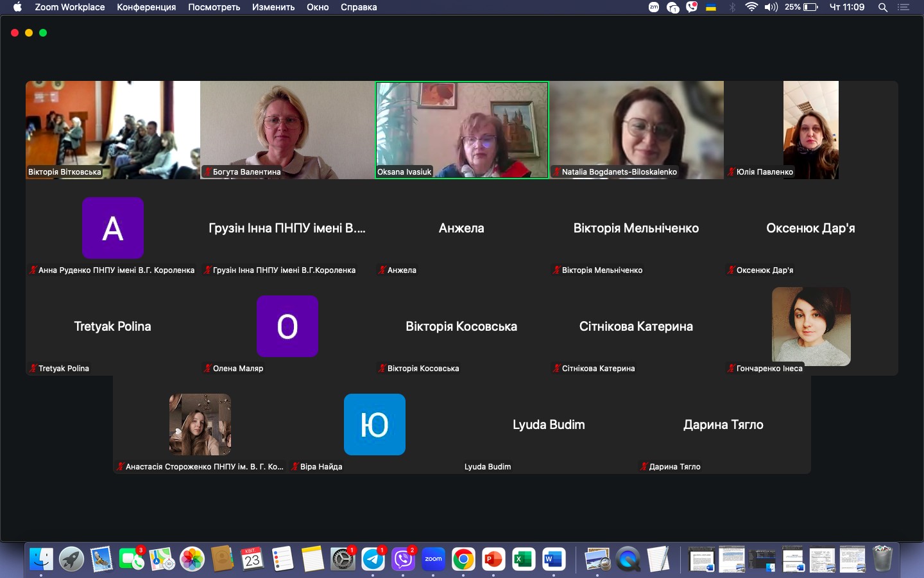The height and width of the screenshot is (578, 924).
Task: Open the Viber app in the Dock
Action: [404, 559]
